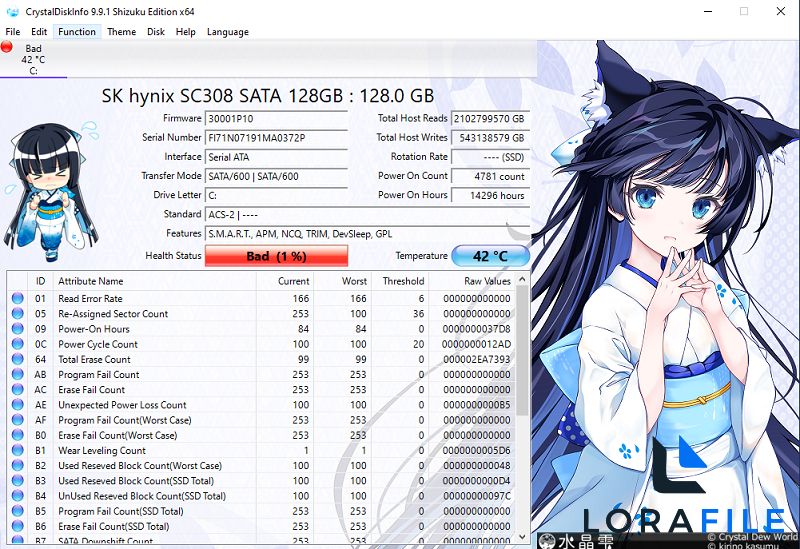The height and width of the screenshot is (549, 800).
Task: Select the UnUsed Reseved Block Count(SSD Total) name
Action: point(142,496)
